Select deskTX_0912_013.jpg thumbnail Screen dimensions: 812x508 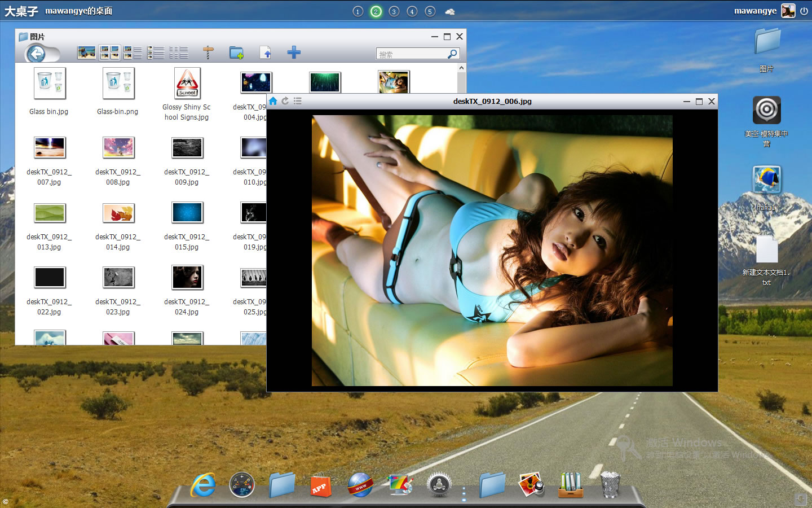[50, 213]
